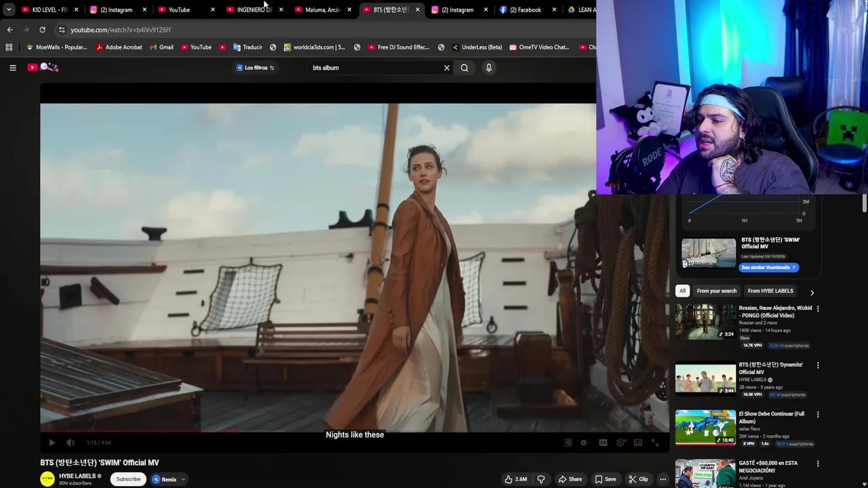Open the HYBE LABELS channel name link
868x488 pixels.
click(77, 476)
